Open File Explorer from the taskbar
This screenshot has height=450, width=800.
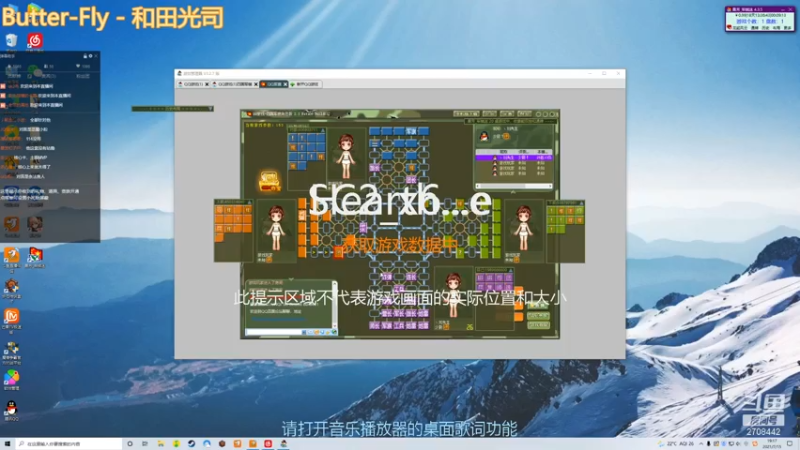(160, 444)
